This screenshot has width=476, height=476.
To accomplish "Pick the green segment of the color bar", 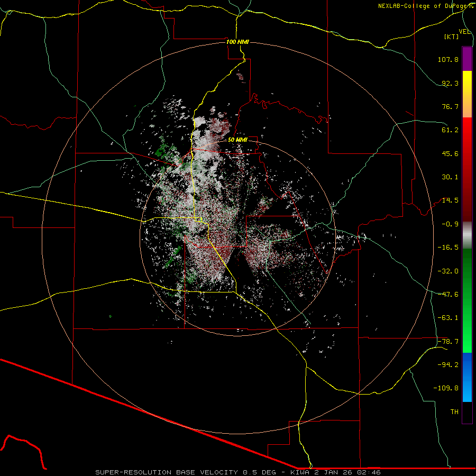I will coord(467,300).
